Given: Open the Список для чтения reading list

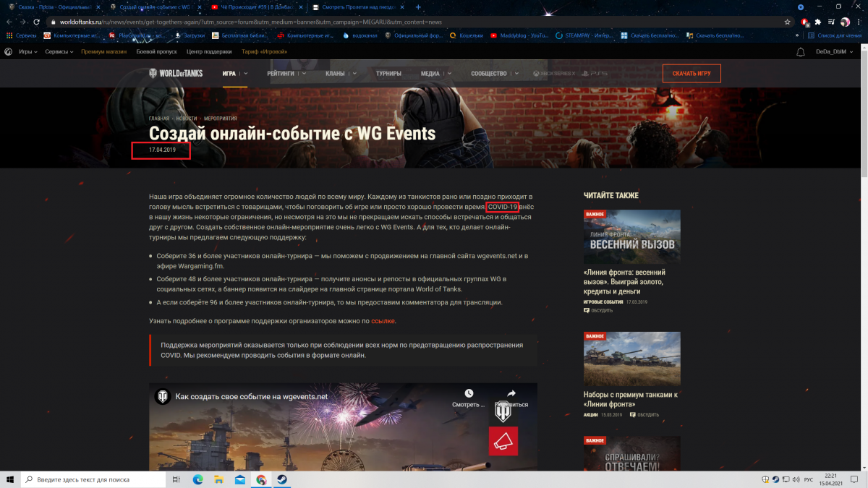Looking at the screenshot, I should pos(834,35).
